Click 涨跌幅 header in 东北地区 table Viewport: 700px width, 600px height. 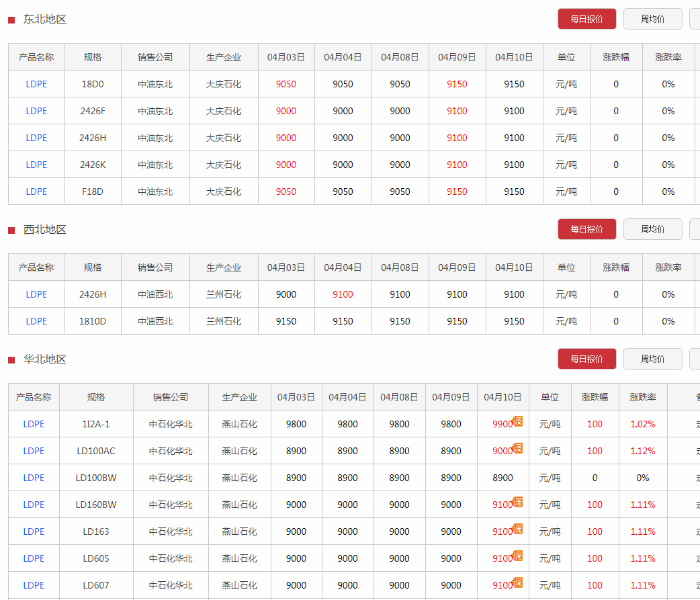coord(616,57)
